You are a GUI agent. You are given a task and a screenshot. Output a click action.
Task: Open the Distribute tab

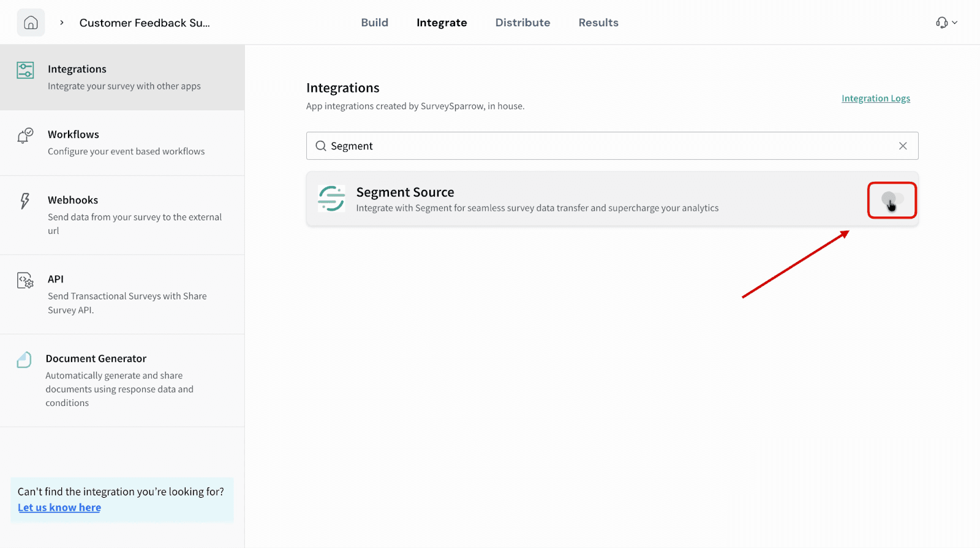click(x=523, y=23)
